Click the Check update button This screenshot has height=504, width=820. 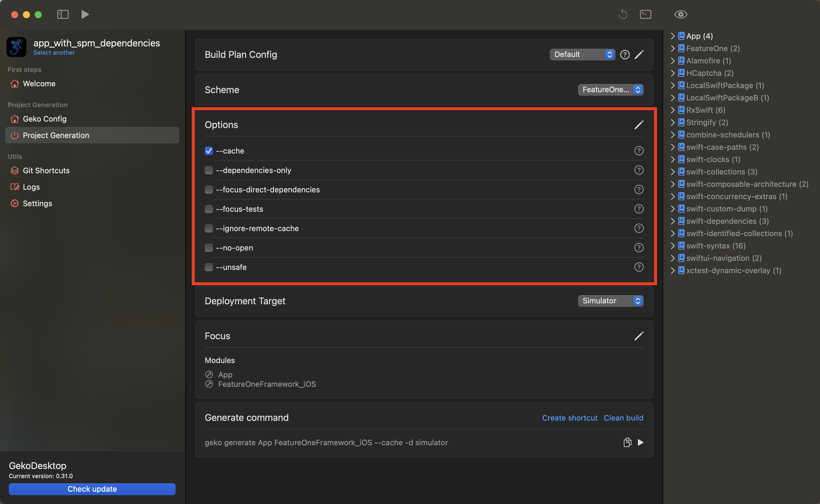pyautogui.click(x=92, y=489)
